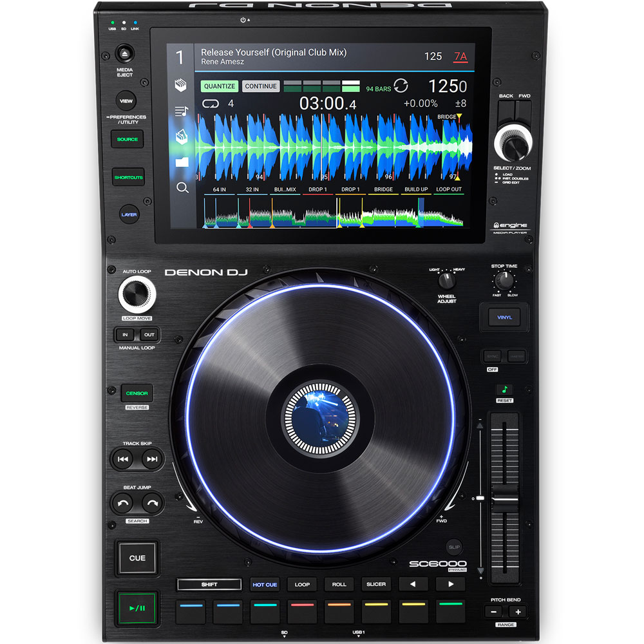Tap the sync arrows icon beside 94 BARS
This screenshot has width=644, height=644.
coord(401,86)
